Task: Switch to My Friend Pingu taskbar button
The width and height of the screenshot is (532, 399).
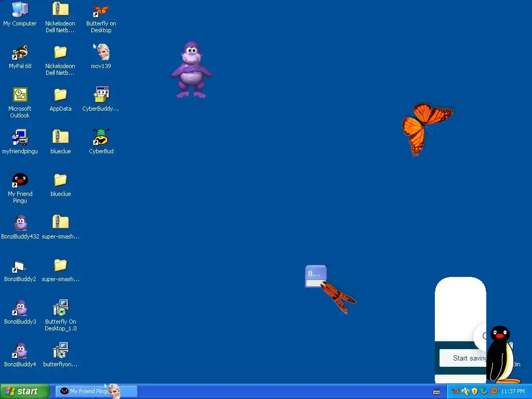Action: point(96,391)
